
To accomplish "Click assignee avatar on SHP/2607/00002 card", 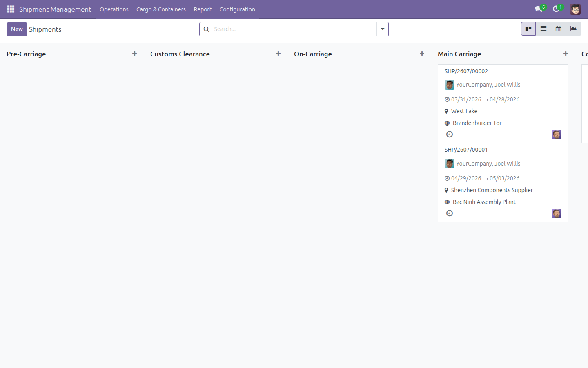I will coord(557,135).
